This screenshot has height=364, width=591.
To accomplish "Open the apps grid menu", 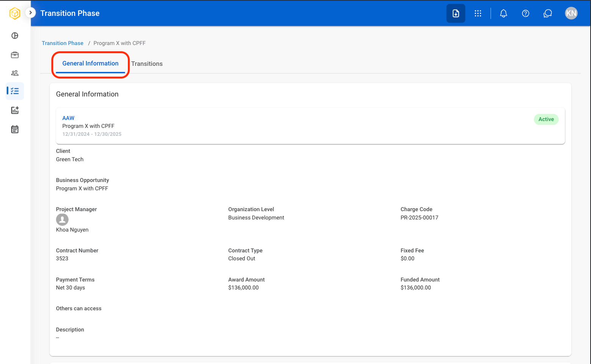I will coord(478,13).
